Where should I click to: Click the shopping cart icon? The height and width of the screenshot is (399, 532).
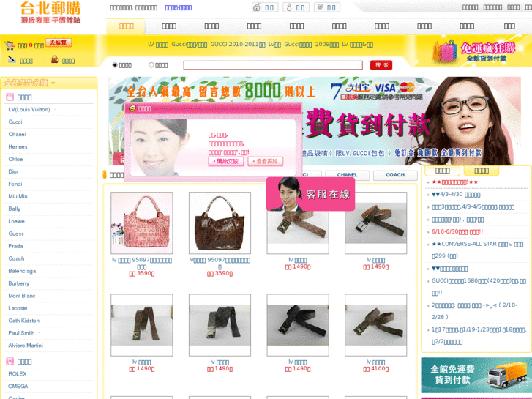10,45
